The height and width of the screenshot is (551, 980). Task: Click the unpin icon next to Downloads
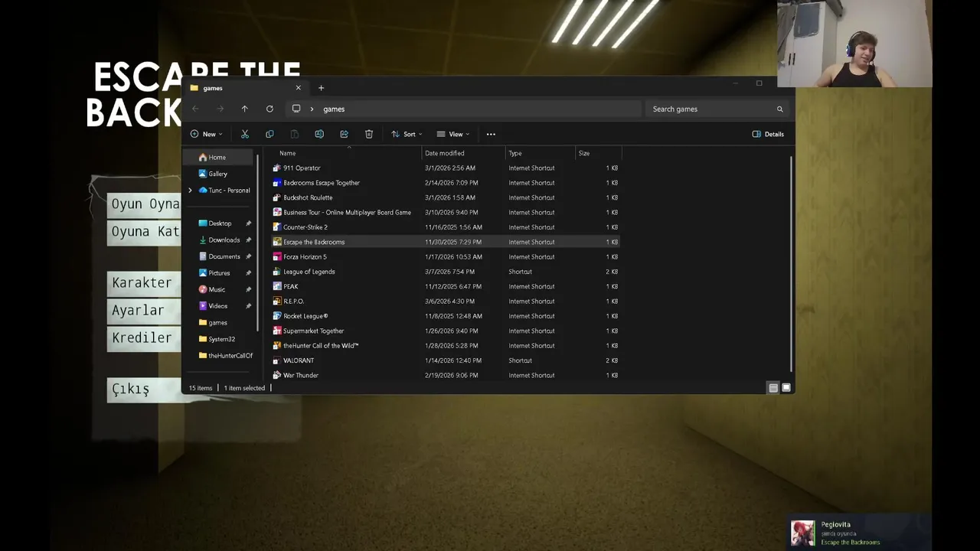pos(248,240)
